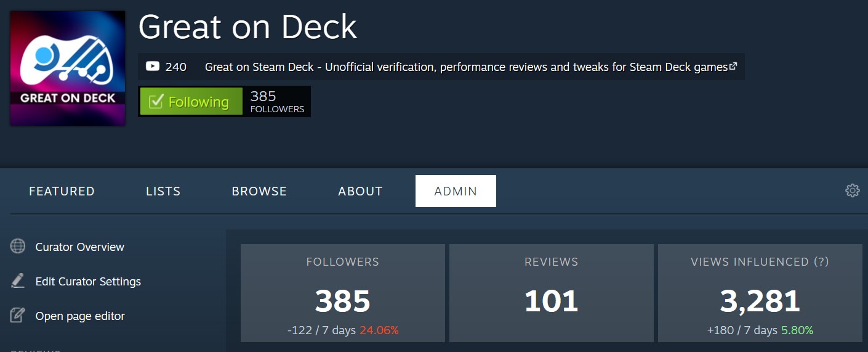Open the ABOUT tab

point(360,191)
